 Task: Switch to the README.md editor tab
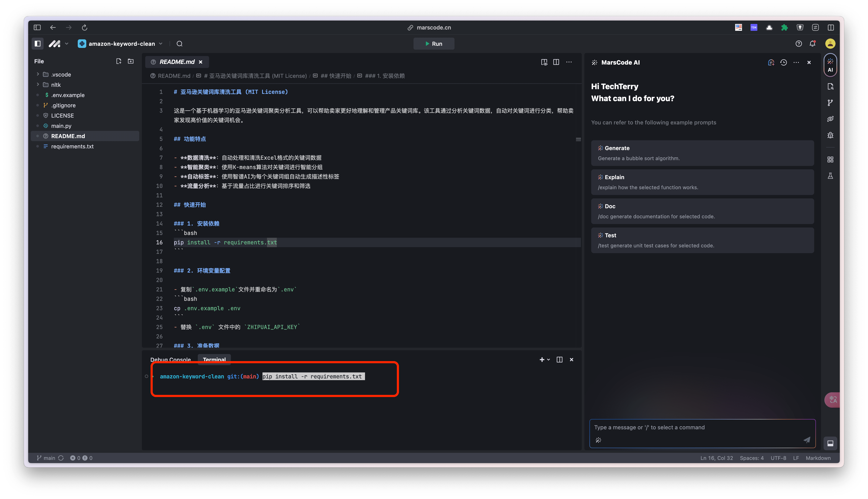coord(177,62)
